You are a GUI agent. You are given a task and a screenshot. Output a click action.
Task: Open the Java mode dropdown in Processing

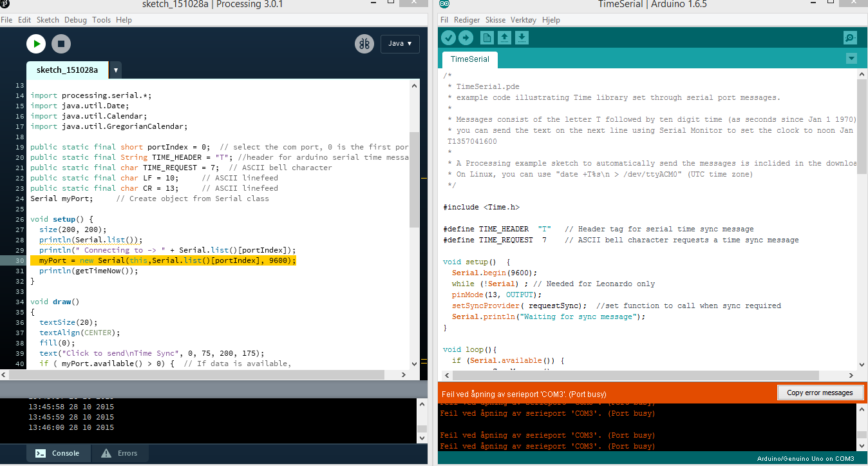[x=400, y=44]
